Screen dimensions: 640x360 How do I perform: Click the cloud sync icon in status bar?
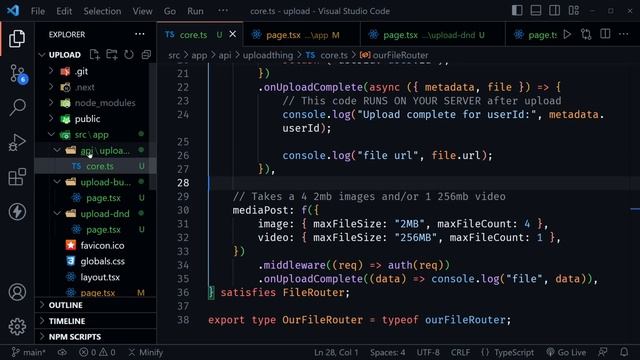[x=62, y=352]
